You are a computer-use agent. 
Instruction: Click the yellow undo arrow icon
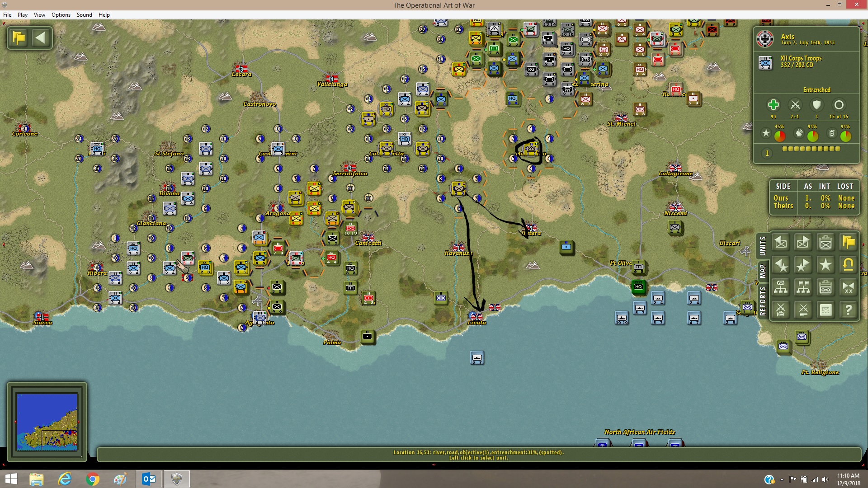tap(849, 265)
